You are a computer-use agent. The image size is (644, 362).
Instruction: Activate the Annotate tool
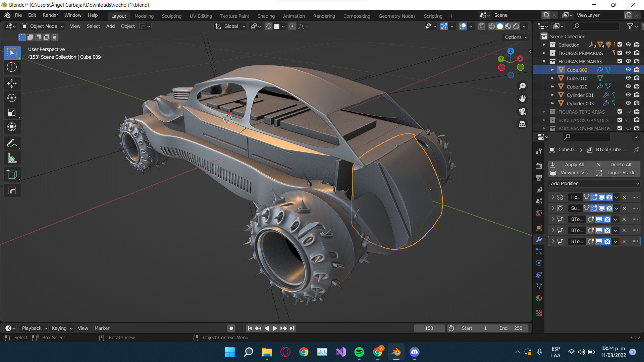click(x=12, y=143)
